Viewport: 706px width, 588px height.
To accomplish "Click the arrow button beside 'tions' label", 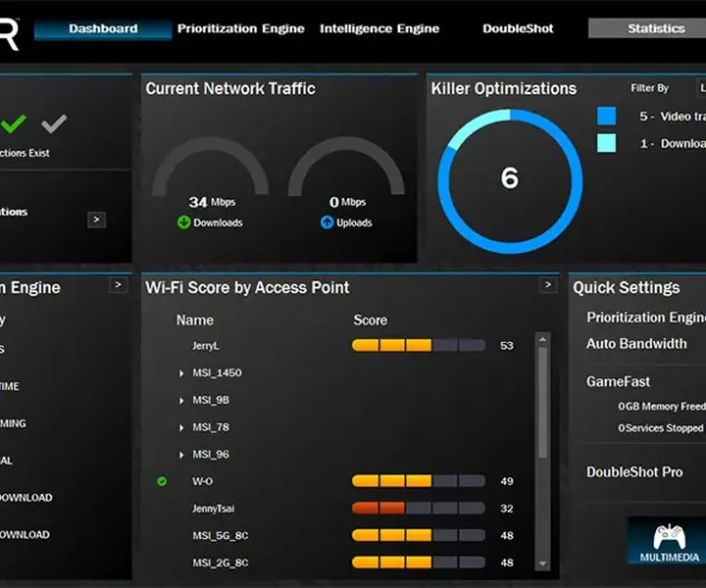I will pyautogui.click(x=96, y=220).
